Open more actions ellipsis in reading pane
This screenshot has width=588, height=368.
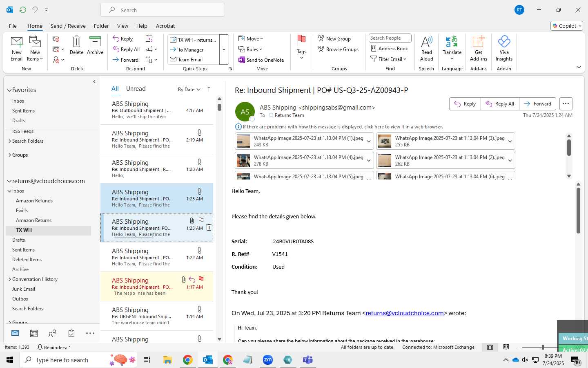[x=566, y=104]
